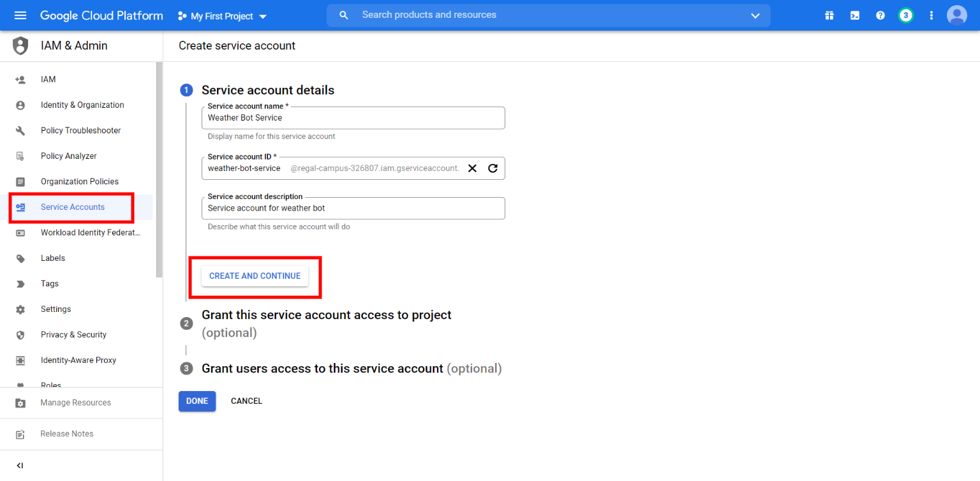The image size is (980, 481).
Task: Open Organization Policies
Action: point(79,181)
